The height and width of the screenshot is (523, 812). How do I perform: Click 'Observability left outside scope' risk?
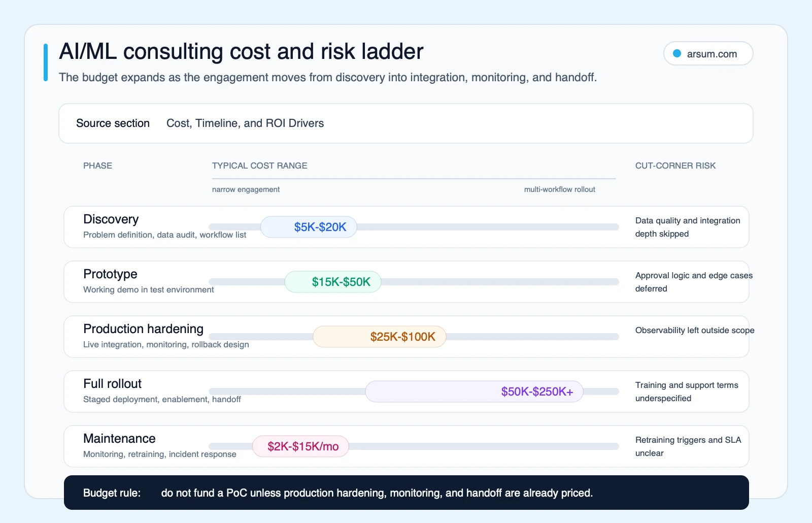coord(695,330)
